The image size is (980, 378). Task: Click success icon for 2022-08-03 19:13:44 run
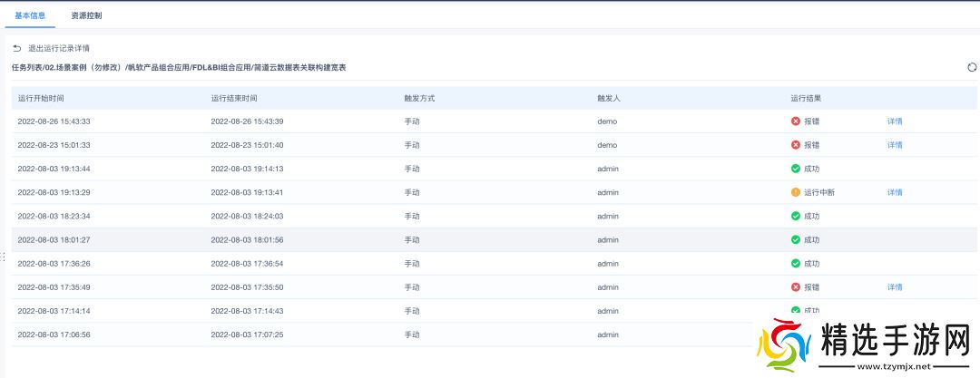pyautogui.click(x=796, y=169)
